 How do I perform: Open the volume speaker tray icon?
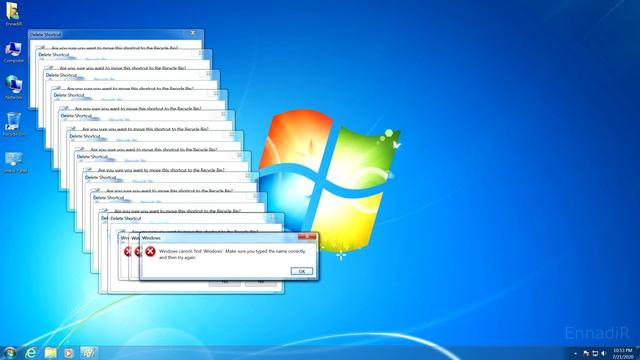coord(604,353)
